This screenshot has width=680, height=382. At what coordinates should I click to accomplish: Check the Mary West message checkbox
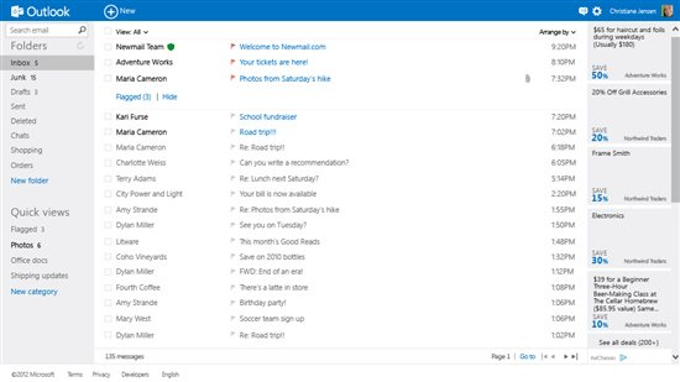(x=108, y=319)
